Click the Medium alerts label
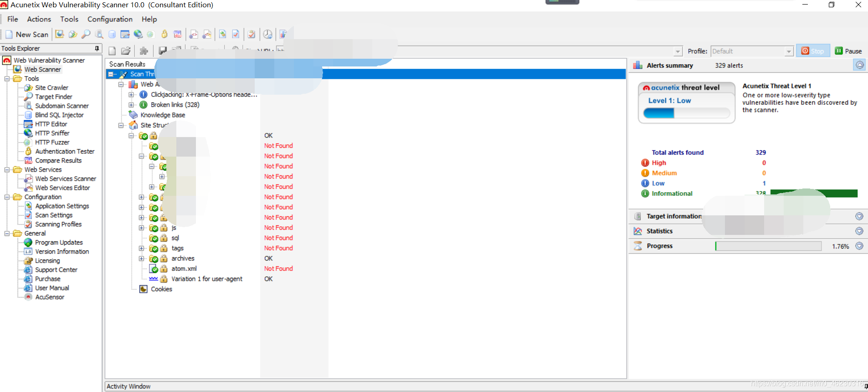The height and width of the screenshot is (392, 868). (x=664, y=173)
